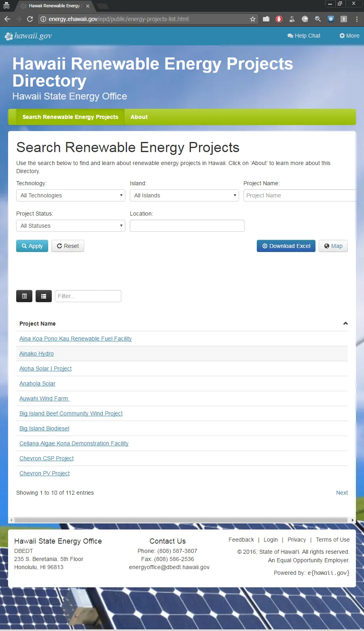Click the magnifier extension icon in toolbar

tap(318, 19)
